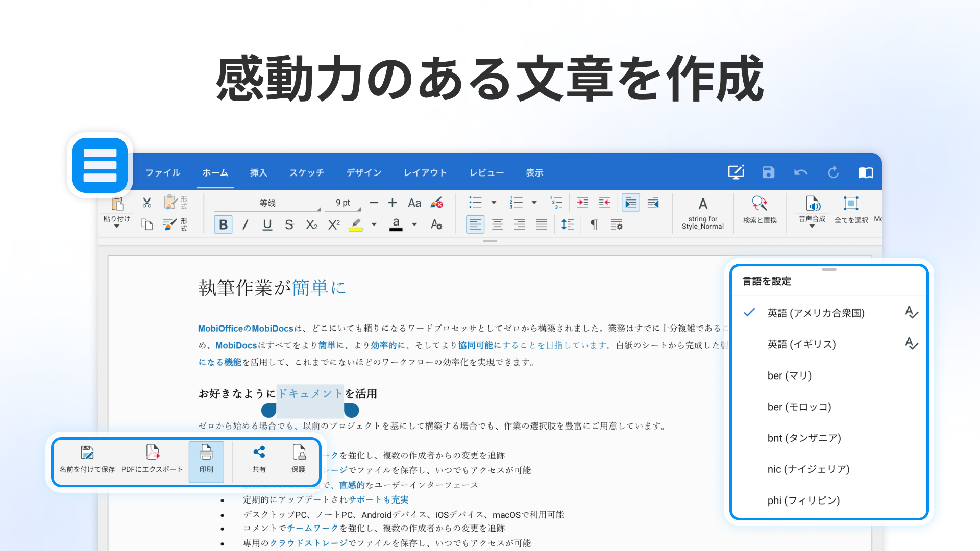Open the font name dropdown (等线)
The height and width of the screenshot is (551, 980).
tap(267, 203)
